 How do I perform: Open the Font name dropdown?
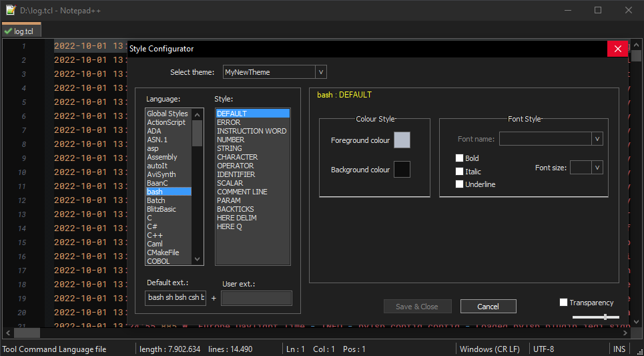tap(597, 139)
